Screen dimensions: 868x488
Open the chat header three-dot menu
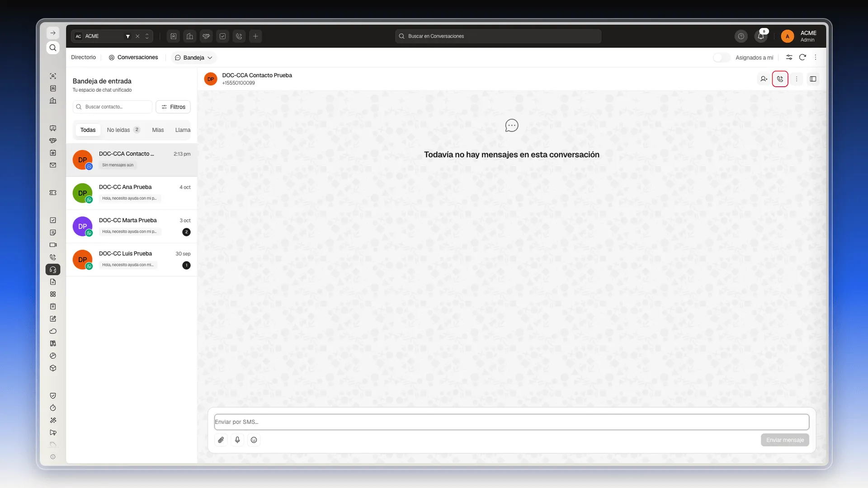coord(797,79)
